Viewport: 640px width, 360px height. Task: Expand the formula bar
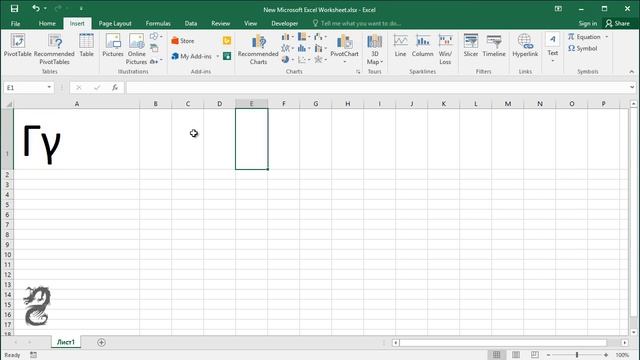point(632,87)
